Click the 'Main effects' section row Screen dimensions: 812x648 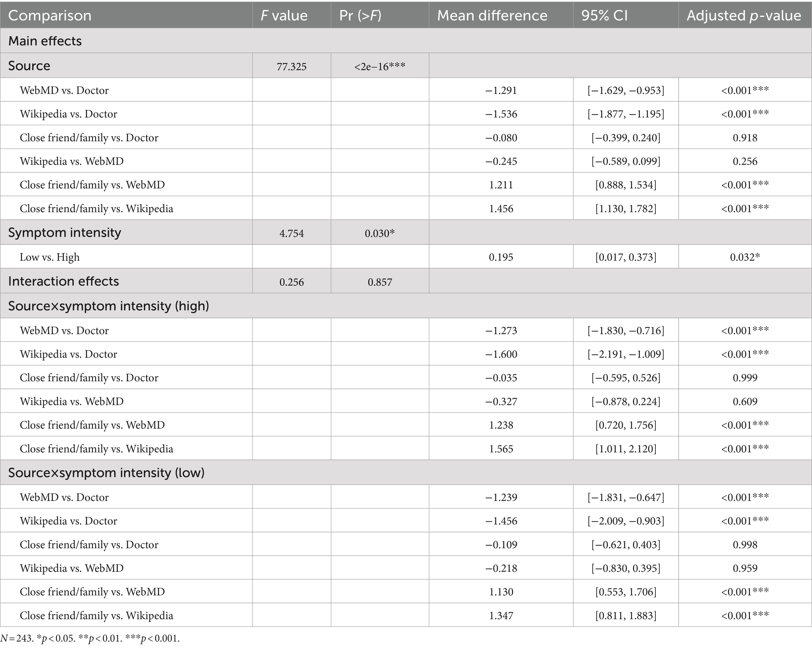(406, 41)
